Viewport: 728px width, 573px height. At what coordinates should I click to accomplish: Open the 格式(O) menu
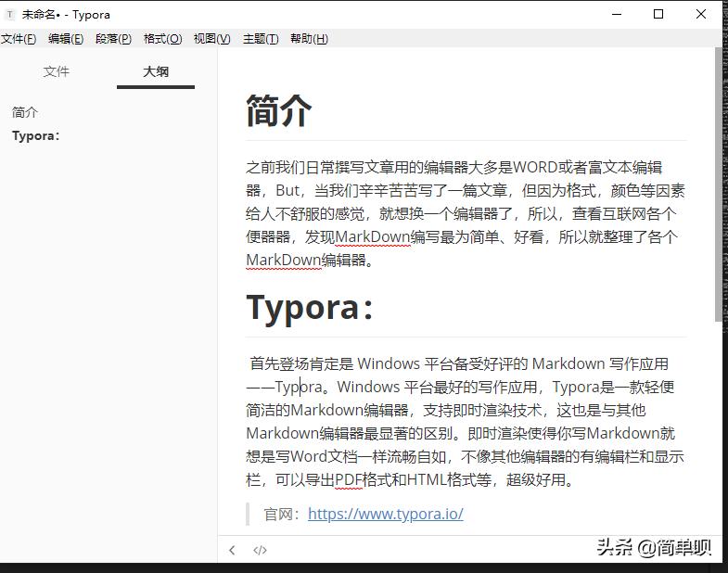pyautogui.click(x=162, y=39)
